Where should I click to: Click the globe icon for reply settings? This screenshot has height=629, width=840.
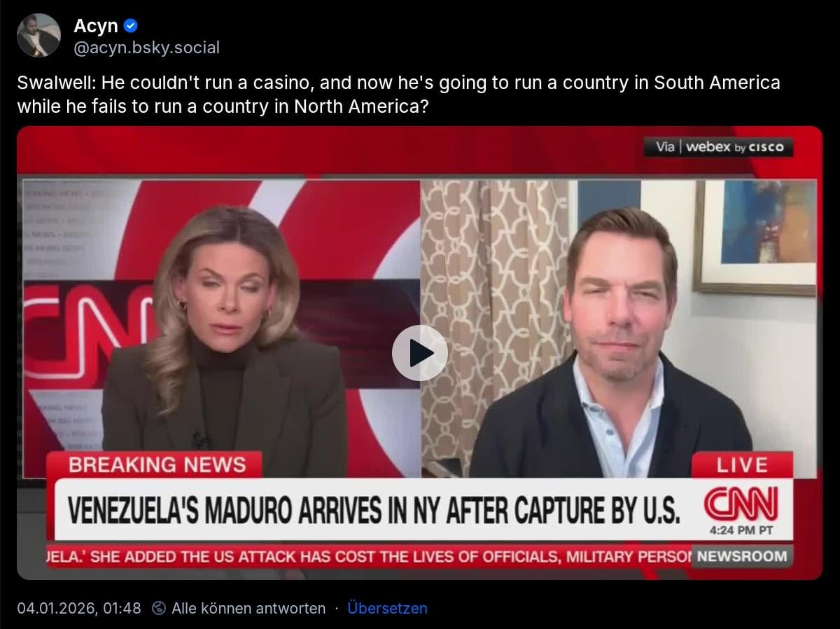pyautogui.click(x=159, y=608)
